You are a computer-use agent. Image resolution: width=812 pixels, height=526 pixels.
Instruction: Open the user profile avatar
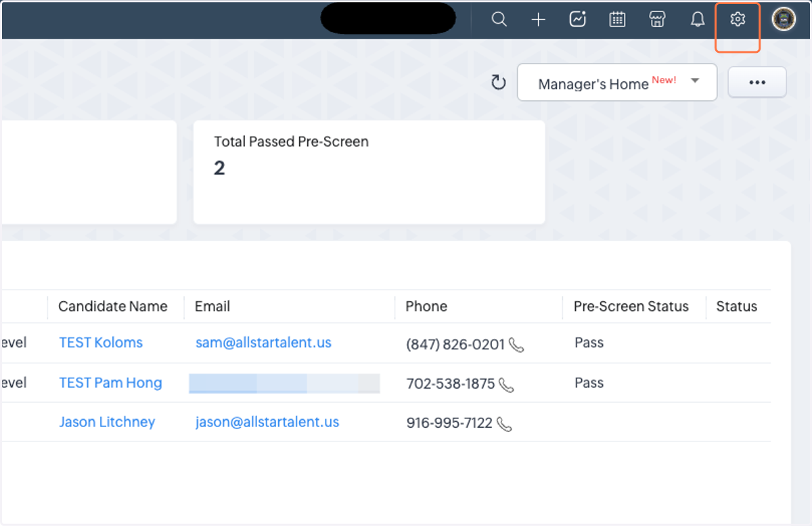click(784, 20)
